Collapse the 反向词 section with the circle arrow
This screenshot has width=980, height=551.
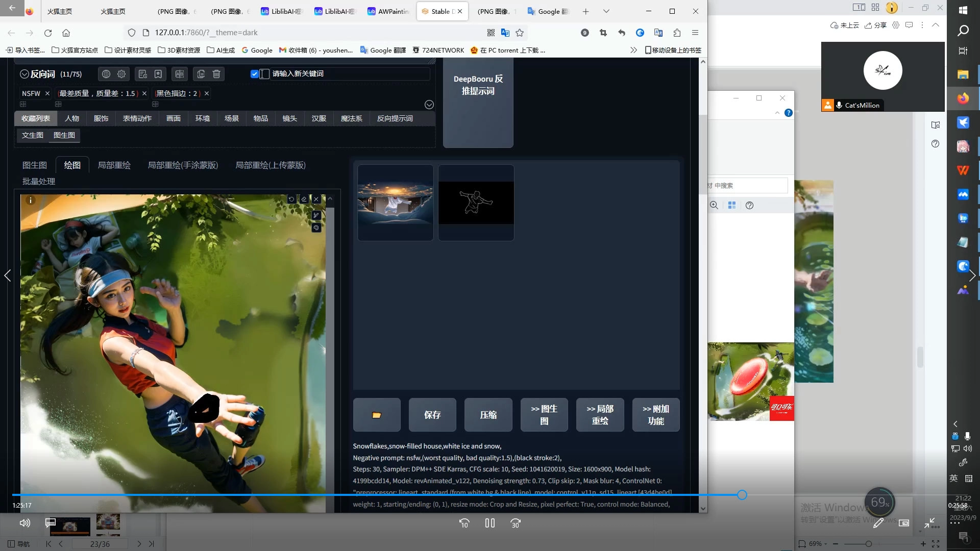click(x=24, y=74)
